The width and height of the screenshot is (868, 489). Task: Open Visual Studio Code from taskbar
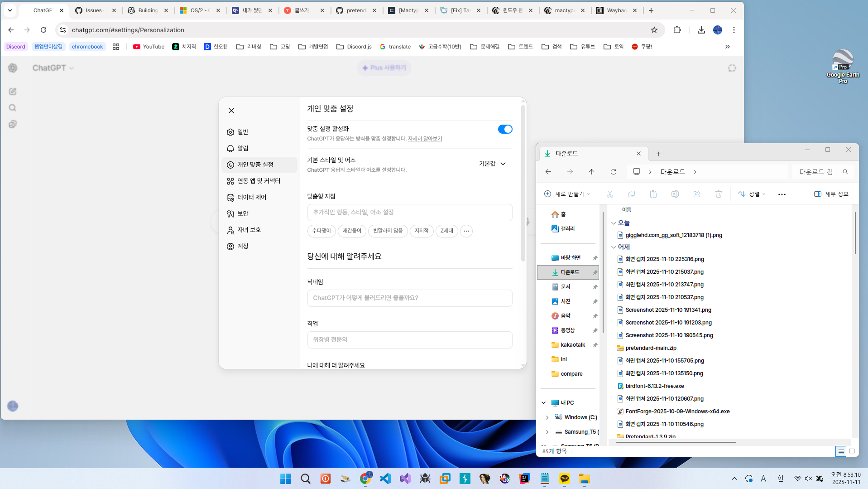pos(385,479)
